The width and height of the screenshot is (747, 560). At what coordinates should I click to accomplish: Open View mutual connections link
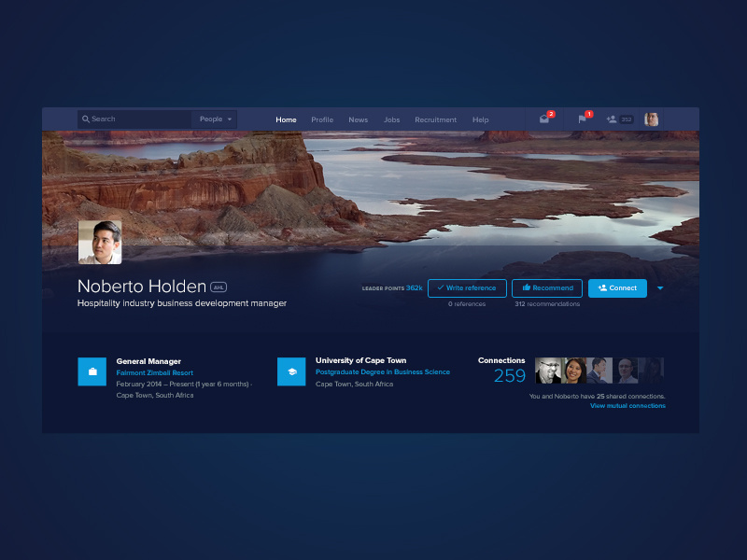pyautogui.click(x=627, y=405)
